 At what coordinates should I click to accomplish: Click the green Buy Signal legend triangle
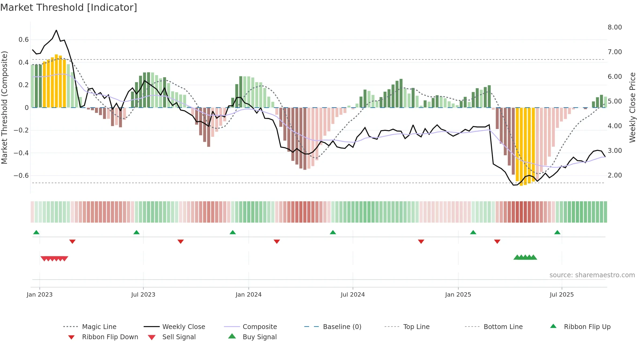(x=232, y=336)
